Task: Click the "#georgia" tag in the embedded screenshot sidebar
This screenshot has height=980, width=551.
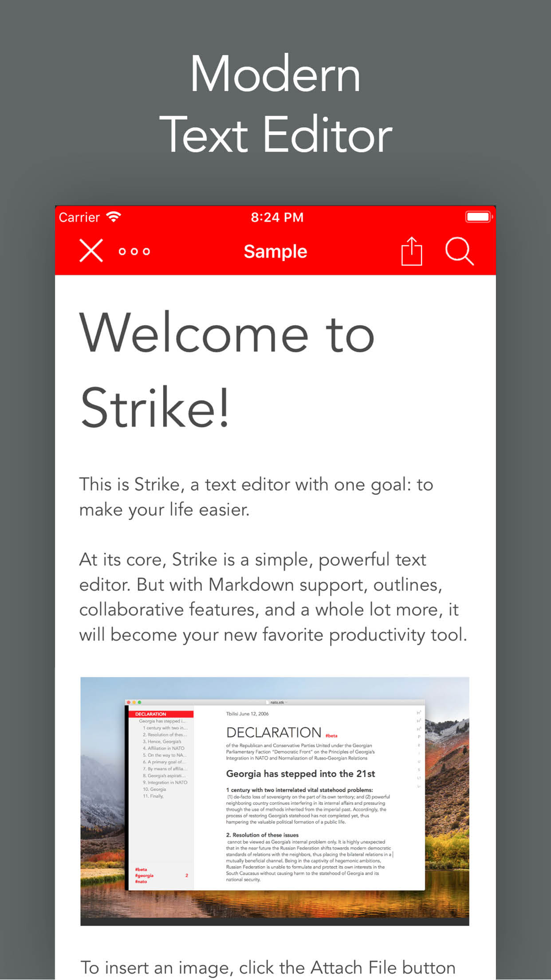Action: click(x=144, y=875)
